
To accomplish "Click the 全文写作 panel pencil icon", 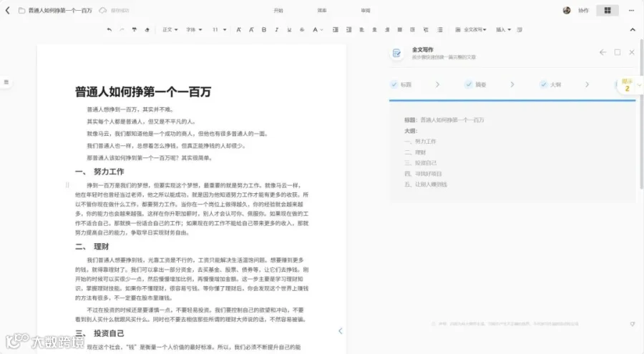I will [x=396, y=53].
